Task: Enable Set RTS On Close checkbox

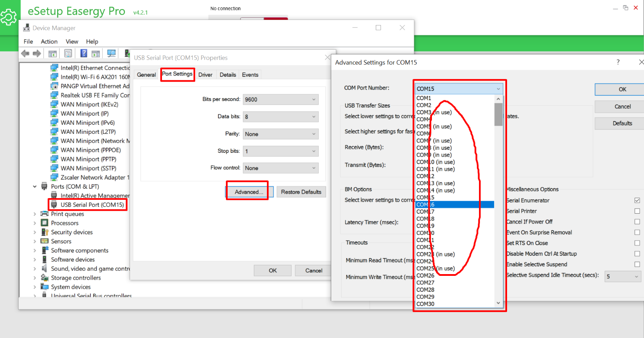Action: [637, 243]
